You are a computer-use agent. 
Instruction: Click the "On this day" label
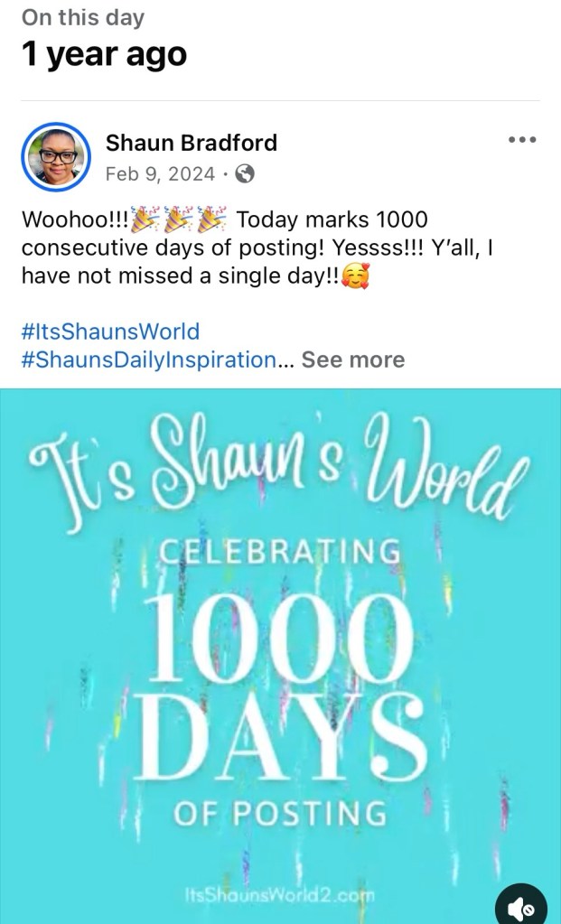[x=82, y=17]
